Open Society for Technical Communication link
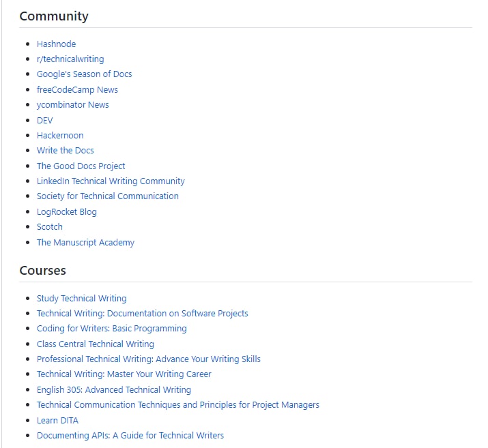 (x=107, y=196)
